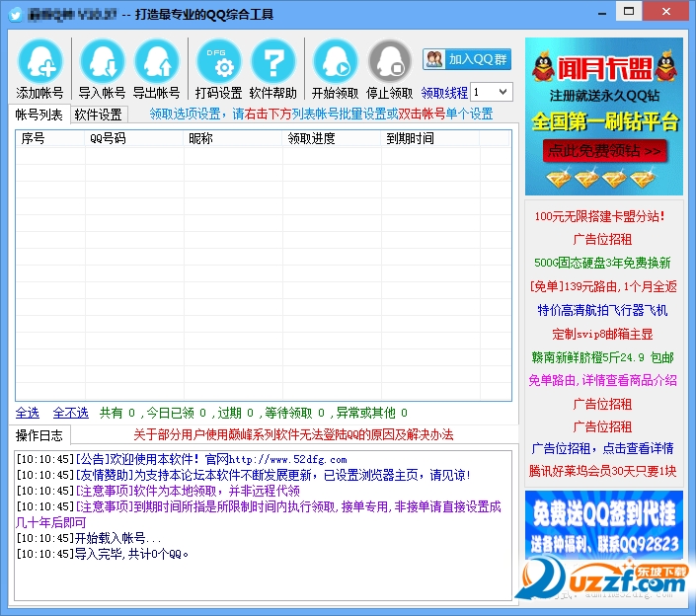Open 特价高清航拍飞行器飞机 ad link
The width and height of the screenshot is (696, 616).
602,310
